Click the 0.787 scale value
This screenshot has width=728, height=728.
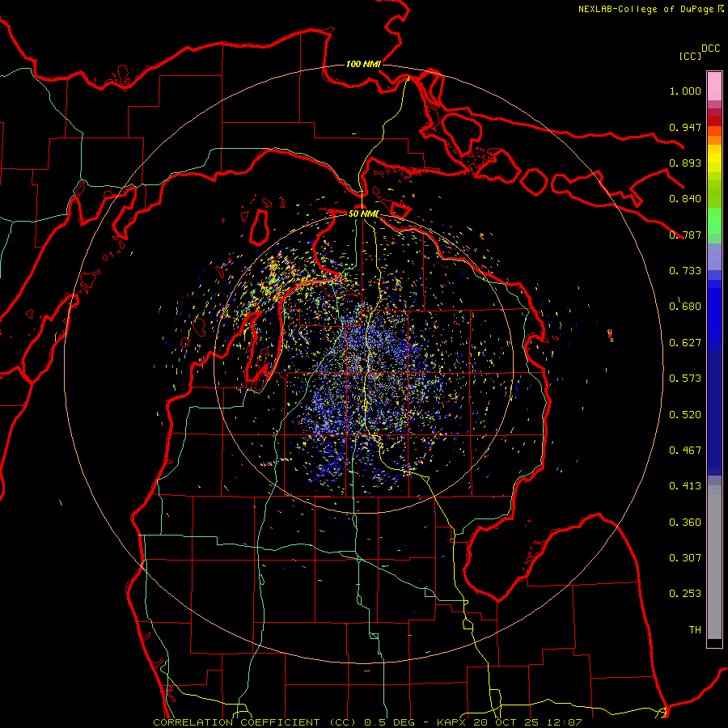[x=685, y=235]
